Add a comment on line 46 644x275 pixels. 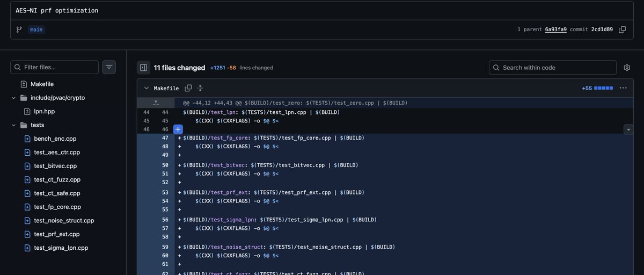(178, 129)
